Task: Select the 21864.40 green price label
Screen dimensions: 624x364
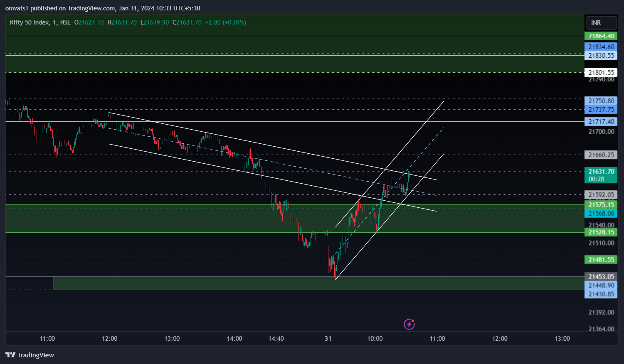Action: tap(601, 36)
